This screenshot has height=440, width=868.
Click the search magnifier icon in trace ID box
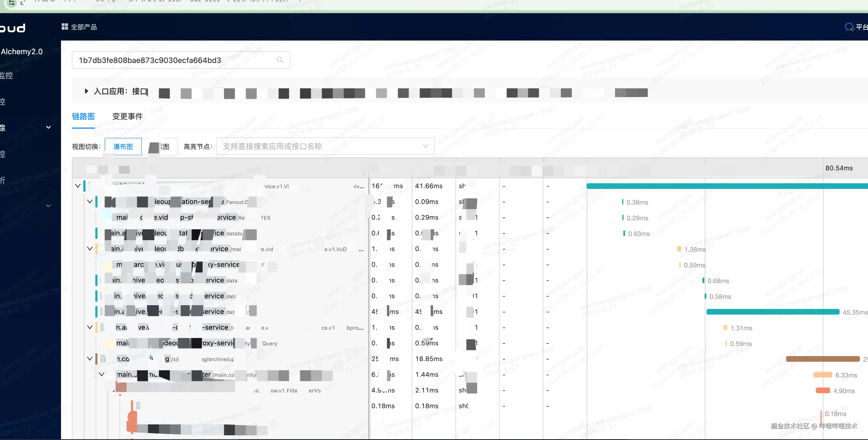coord(280,60)
